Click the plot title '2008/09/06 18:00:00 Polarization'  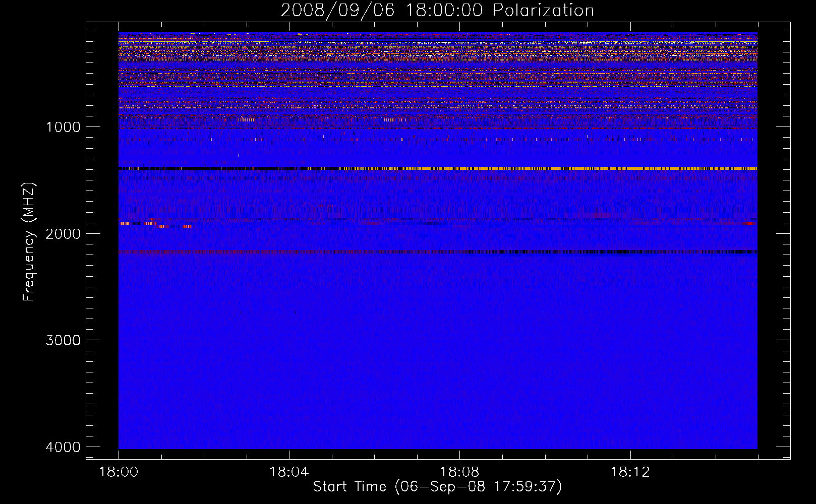click(437, 11)
